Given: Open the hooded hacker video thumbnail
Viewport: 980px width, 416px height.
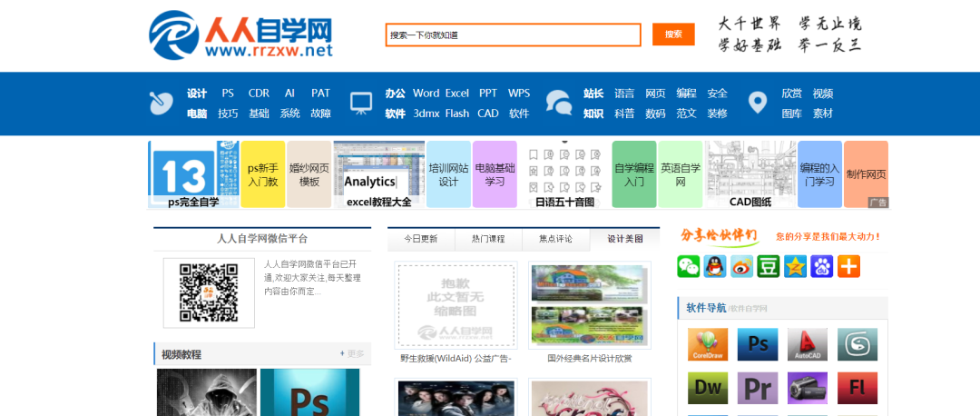Looking at the screenshot, I should (206, 392).
